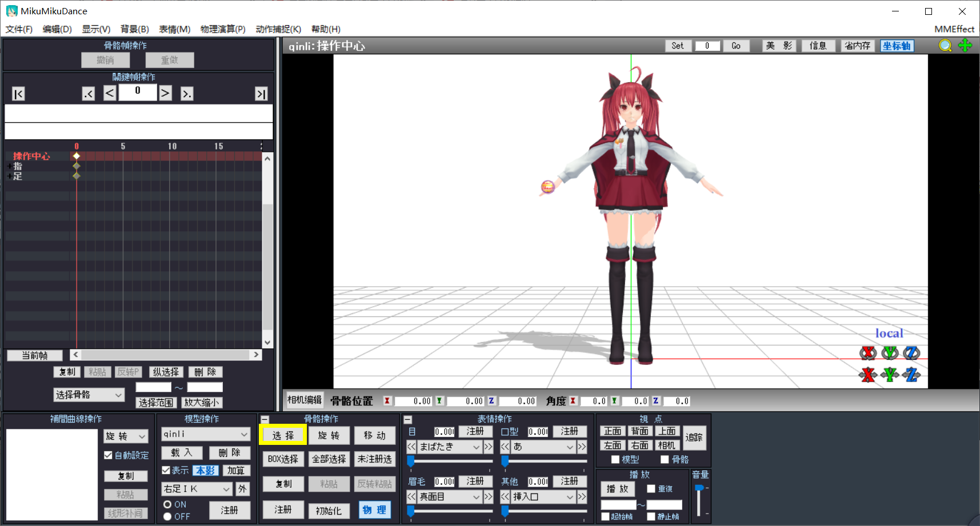Open the qinli model dropdown
980x526 pixels.
click(x=206, y=434)
